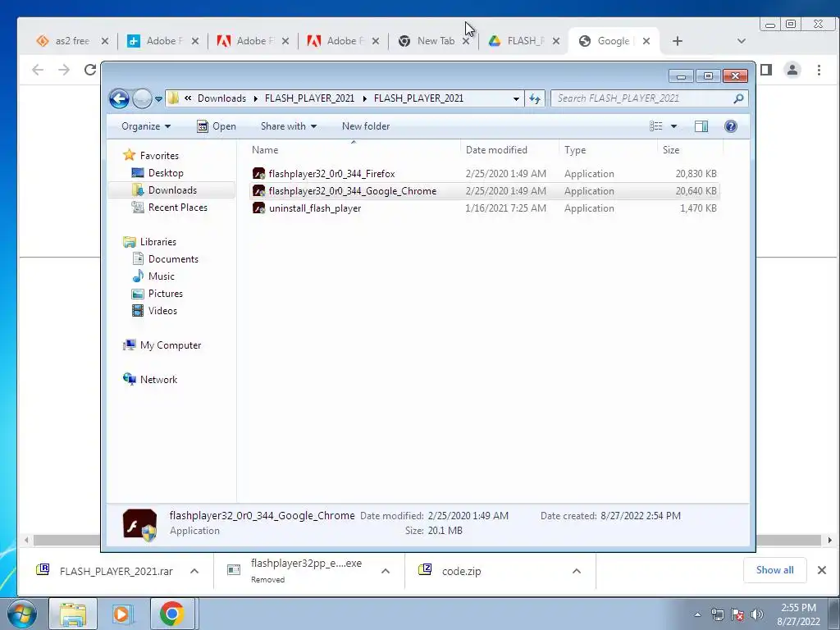This screenshot has width=840, height=630.
Task: Open Chrome profile avatar
Action: [792, 70]
